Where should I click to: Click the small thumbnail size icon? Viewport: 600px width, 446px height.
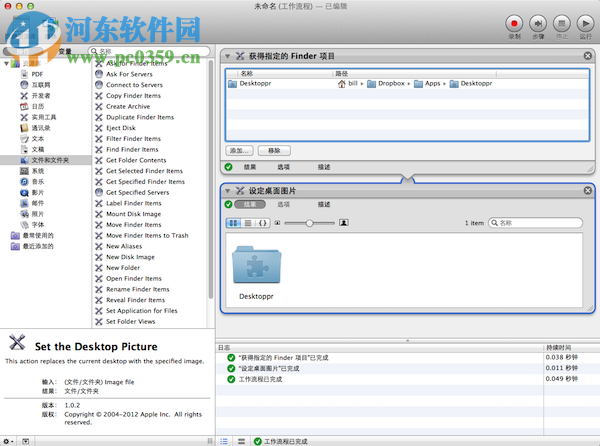[277, 223]
